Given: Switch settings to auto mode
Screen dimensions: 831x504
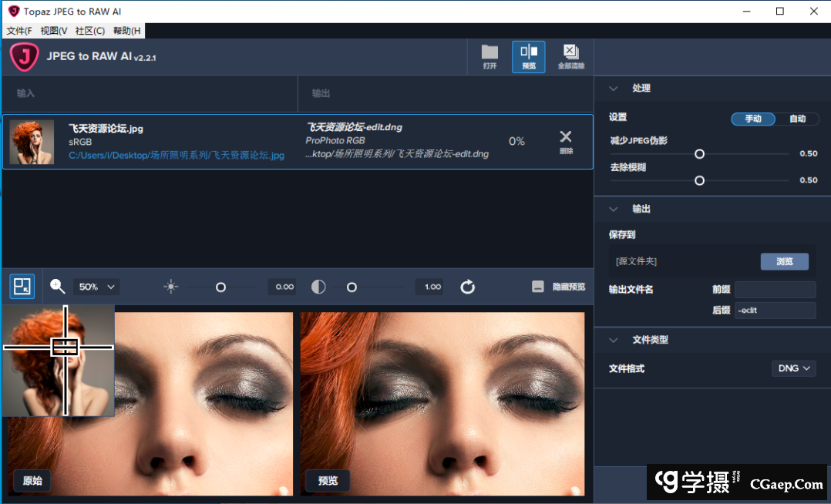Looking at the screenshot, I should (797, 119).
